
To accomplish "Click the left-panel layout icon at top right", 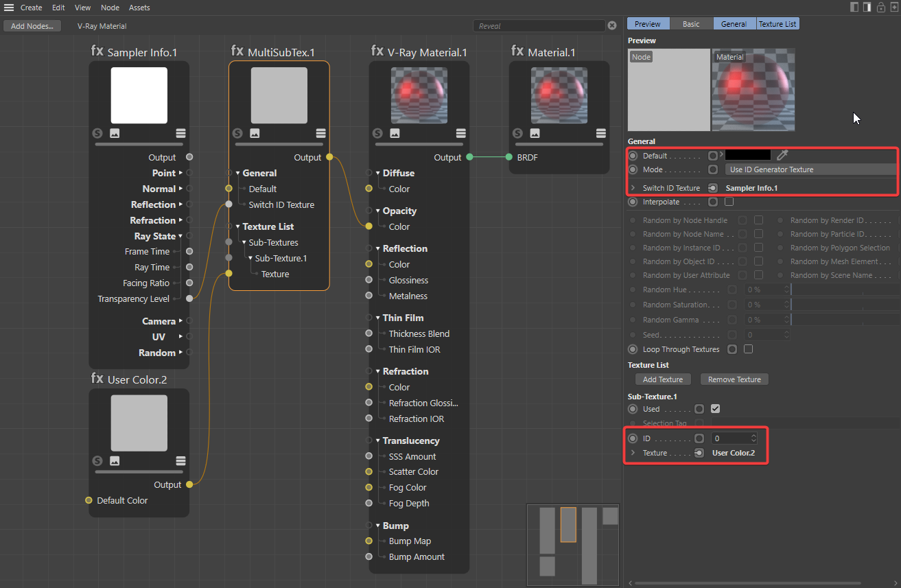I will pos(854,8).
